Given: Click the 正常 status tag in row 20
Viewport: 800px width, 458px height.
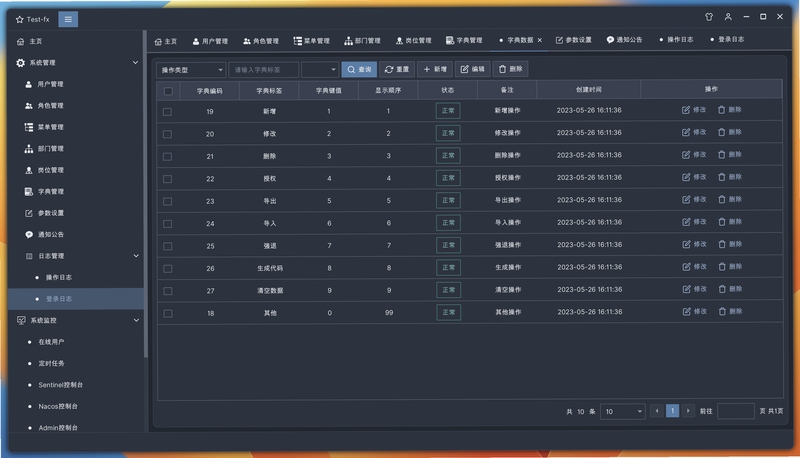Looking at the screenshot, I should tap(448, 133).
